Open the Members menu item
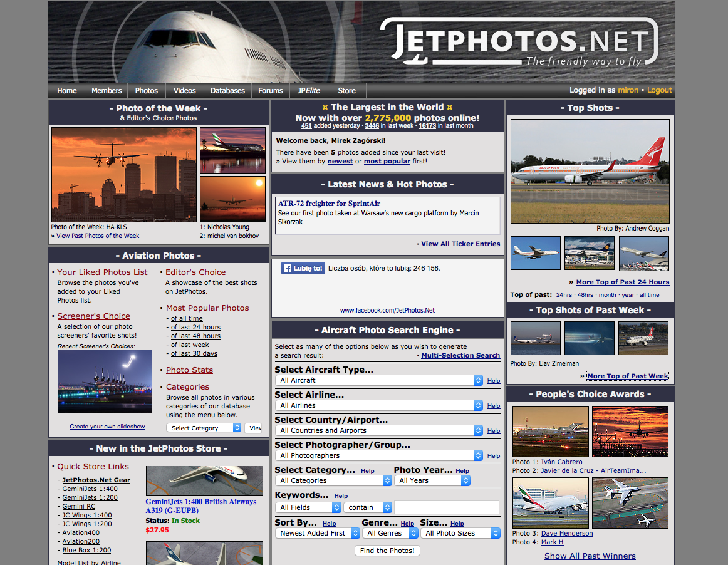Screen dimensions: 728x565 click(x=107, y=91)
